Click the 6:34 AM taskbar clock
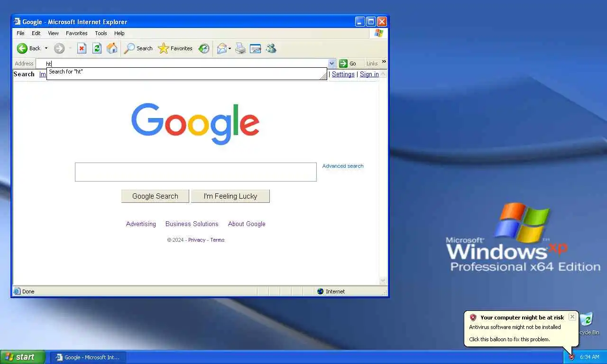 [x=589, y=357]
